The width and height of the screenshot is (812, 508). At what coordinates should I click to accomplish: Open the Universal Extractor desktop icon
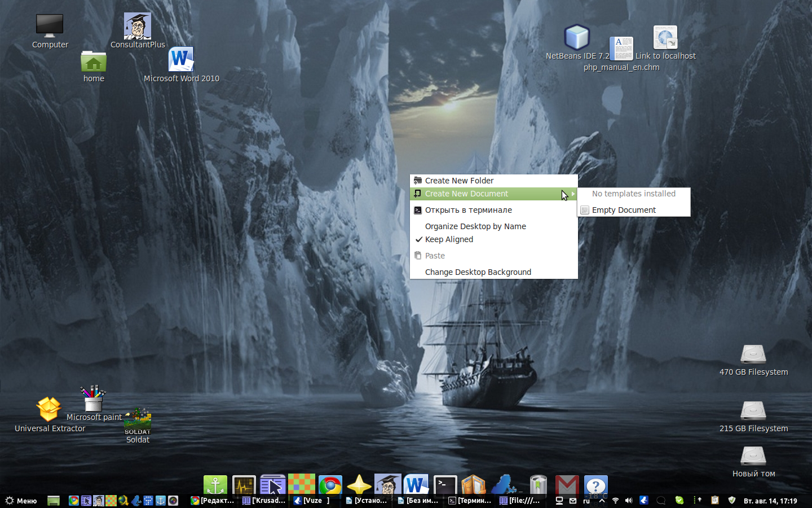[x=49, y=409]
